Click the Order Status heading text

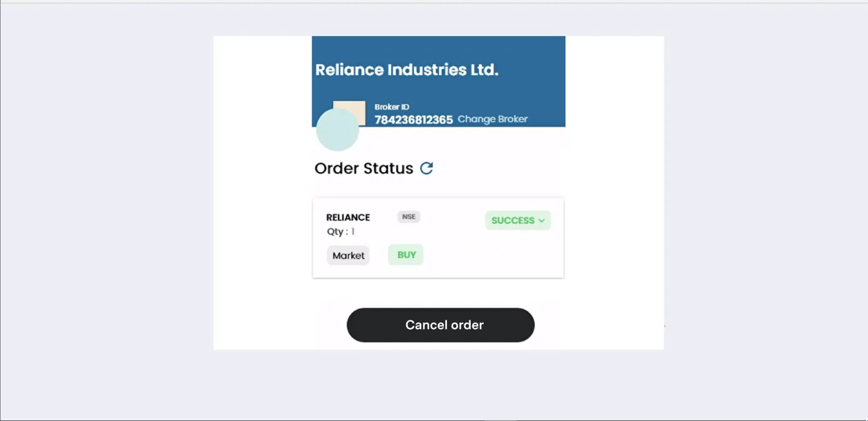point(364,169)
